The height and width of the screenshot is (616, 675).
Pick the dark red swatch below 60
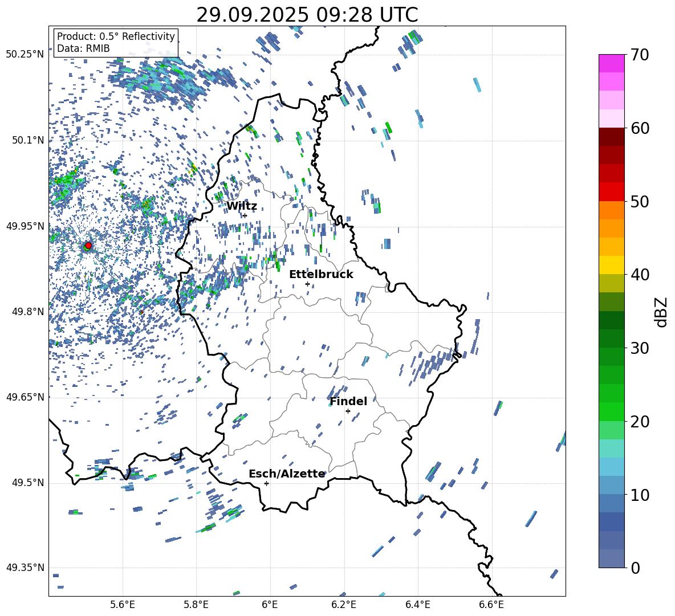[x=612, y=137]
